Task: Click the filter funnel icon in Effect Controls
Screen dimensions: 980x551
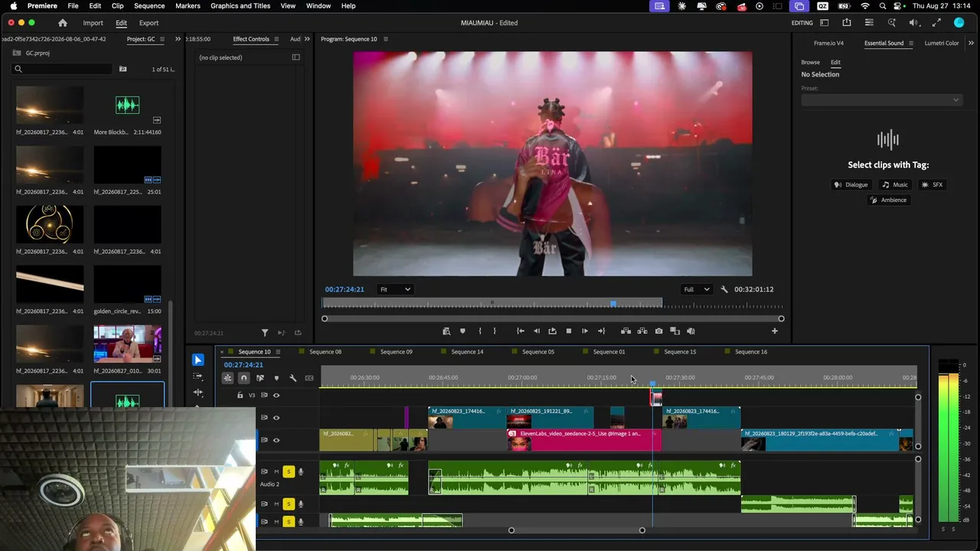Action: 265,333
